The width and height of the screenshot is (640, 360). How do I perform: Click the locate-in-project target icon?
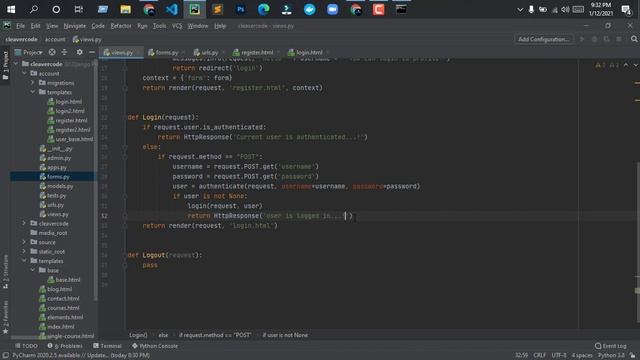tap(52, 52)
